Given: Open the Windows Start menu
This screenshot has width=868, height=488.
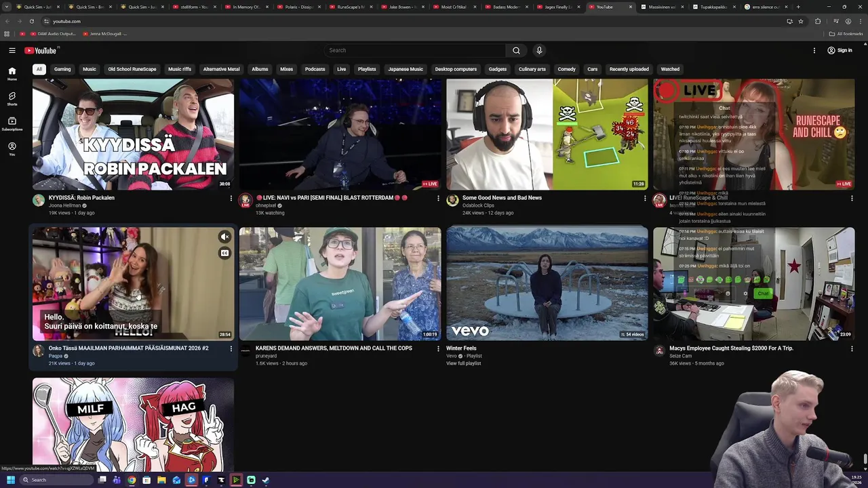Looking at the screenshot, I should [x=10, y=480].
